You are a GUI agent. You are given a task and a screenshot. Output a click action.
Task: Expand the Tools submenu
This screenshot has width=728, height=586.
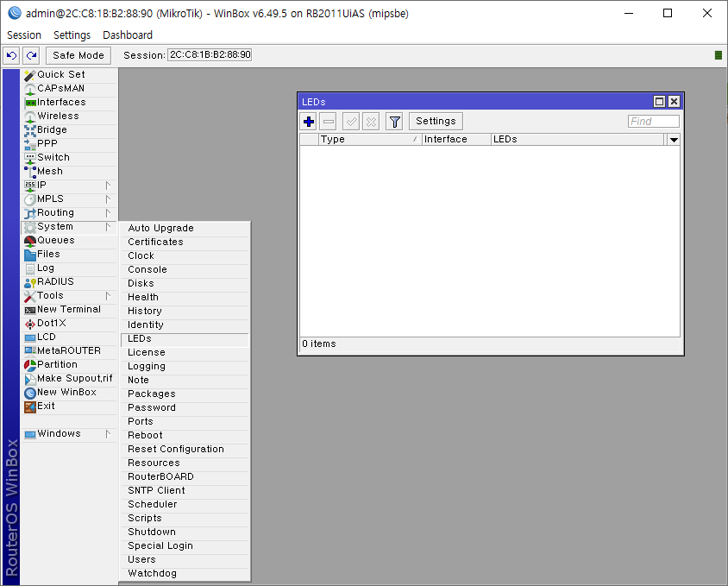coord(69,295)
